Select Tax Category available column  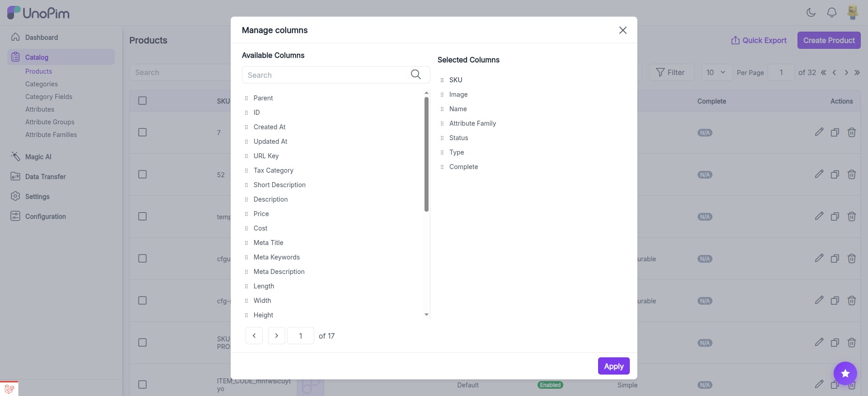pyautogui.click(x=274, y=170)
